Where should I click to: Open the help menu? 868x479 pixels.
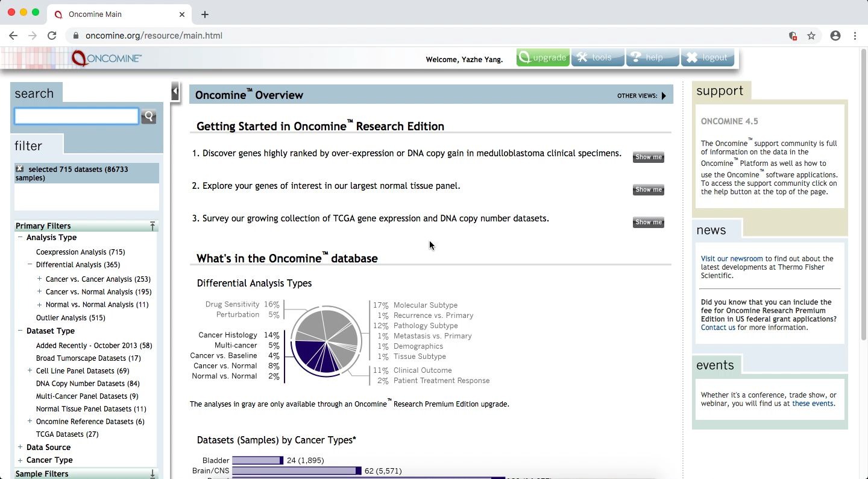click(653, 57)
